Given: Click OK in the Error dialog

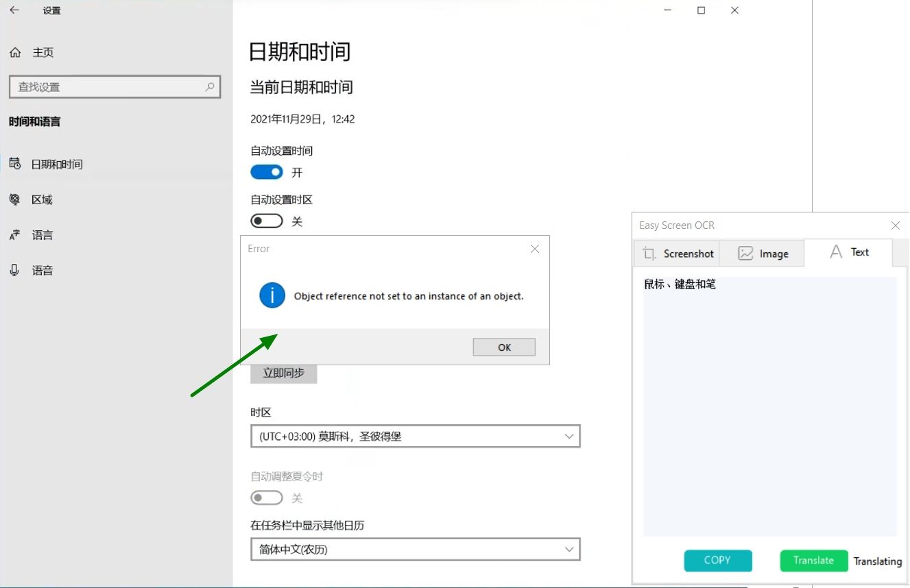Looking at the screenshot, I should coord(504,347).
